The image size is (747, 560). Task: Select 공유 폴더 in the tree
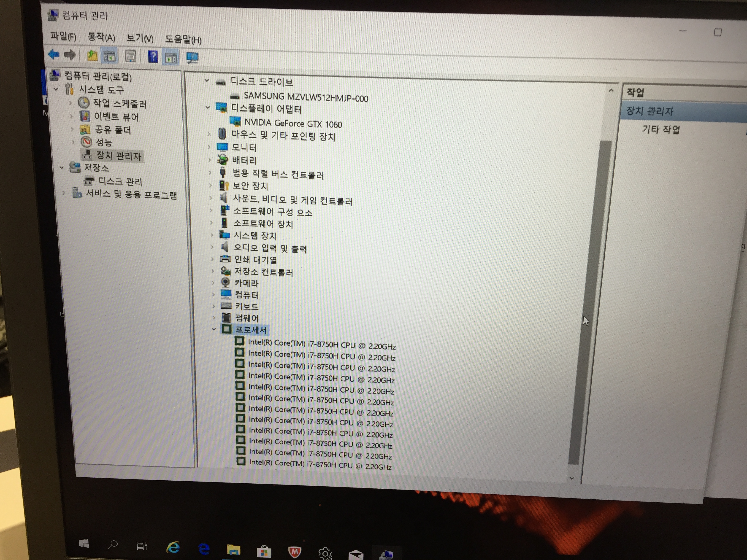point(113,130)
